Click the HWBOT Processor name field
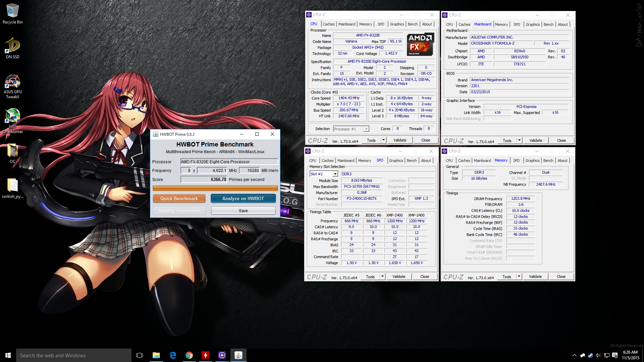Screen dimensions: 644x362 click(x=229, y=162)
